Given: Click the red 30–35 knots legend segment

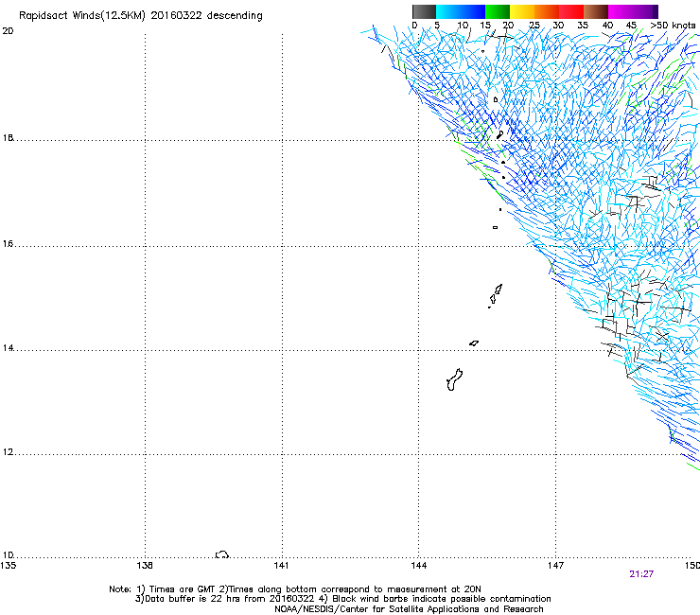Looking at the screenshot, I should (571, 11).
